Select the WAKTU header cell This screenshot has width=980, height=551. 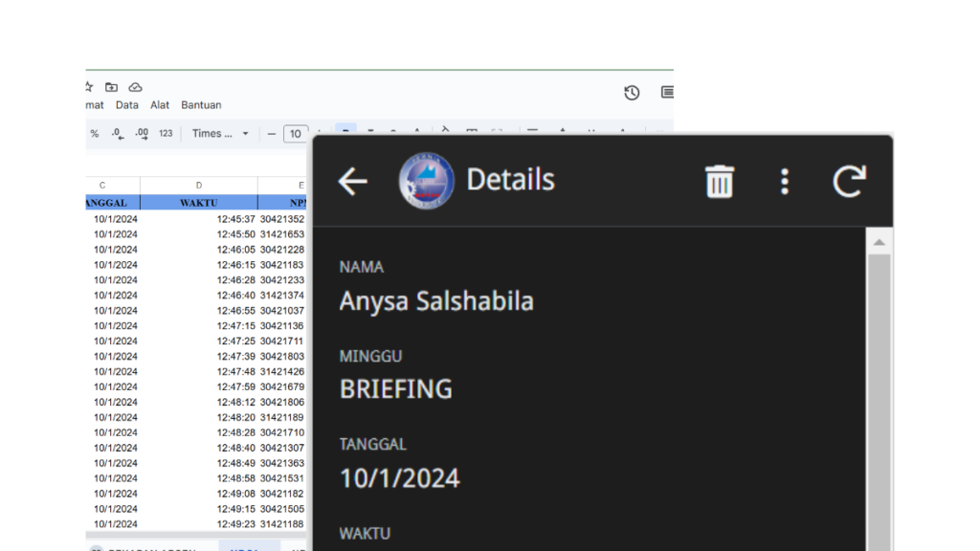[x=198, y=203]
